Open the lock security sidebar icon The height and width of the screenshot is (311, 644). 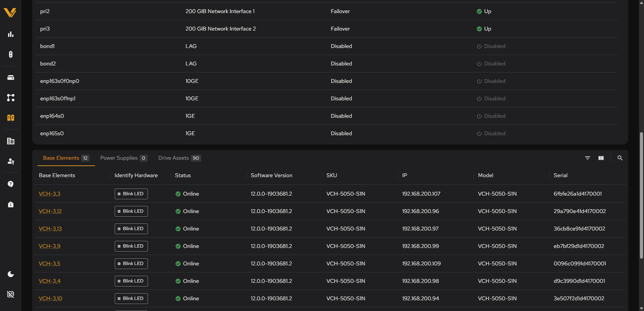(x=11, y=204)
